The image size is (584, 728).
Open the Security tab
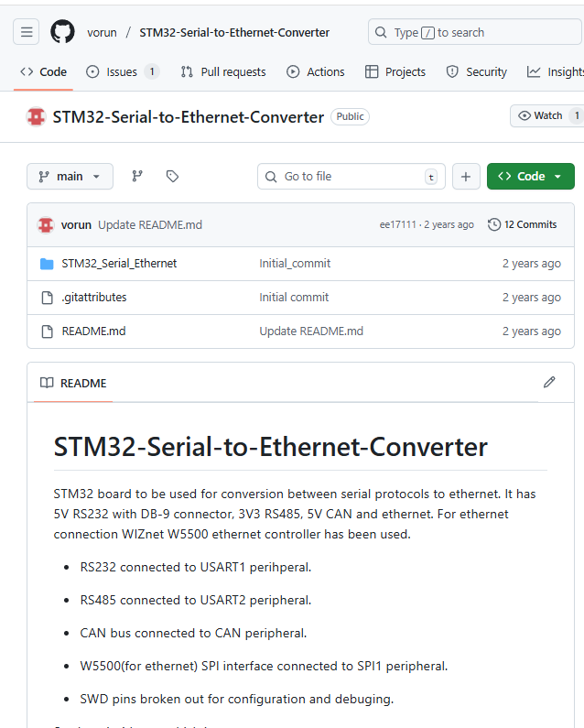point(476,71)
